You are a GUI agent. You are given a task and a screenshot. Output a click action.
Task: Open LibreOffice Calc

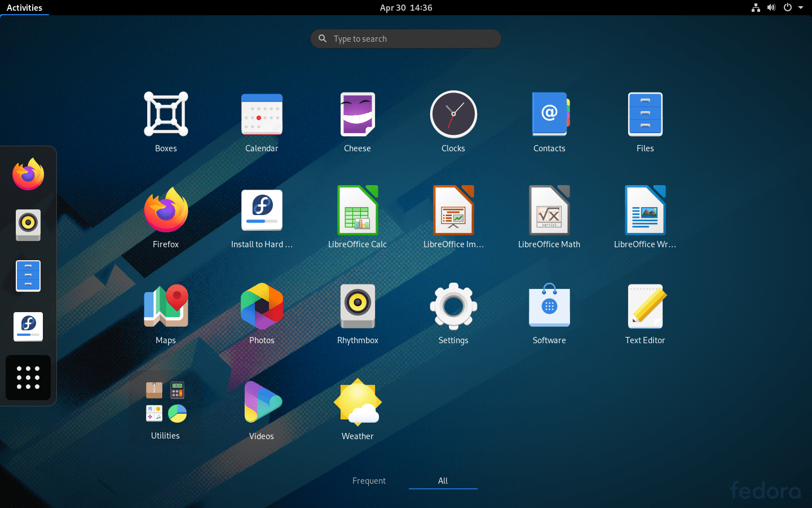tap(358, 211)
